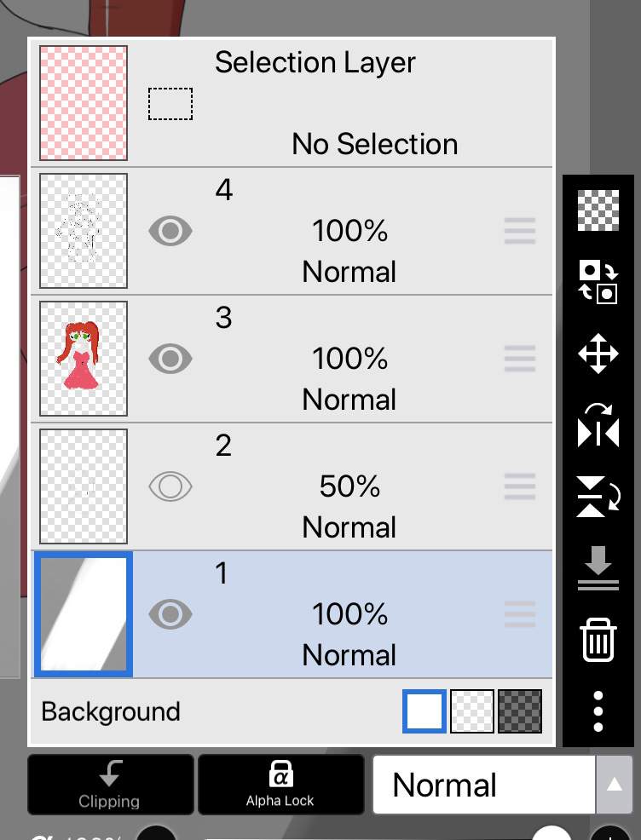This screenshot has width=641, height=840.
Task: Select the move transform arrows icon
Action: [598, 354]
